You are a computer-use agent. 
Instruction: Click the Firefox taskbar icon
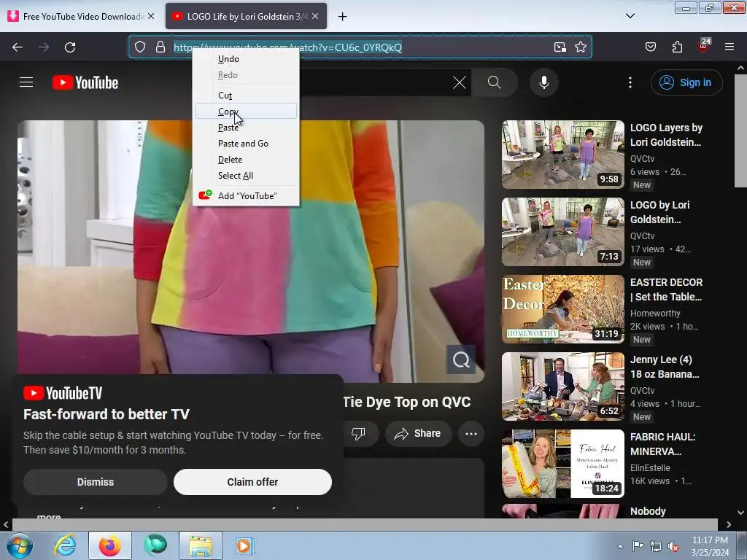pyautogui.click(x=110, y=545)
